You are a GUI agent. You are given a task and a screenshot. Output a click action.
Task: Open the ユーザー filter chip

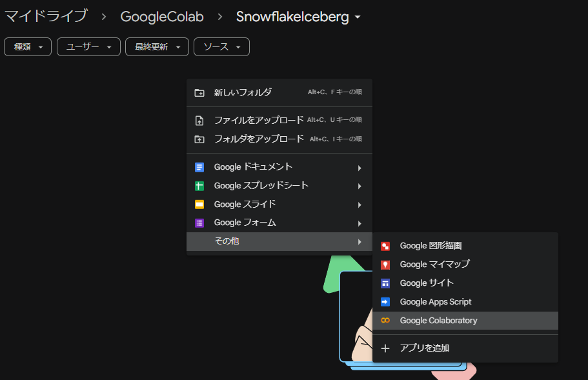(x=88, y=46)
